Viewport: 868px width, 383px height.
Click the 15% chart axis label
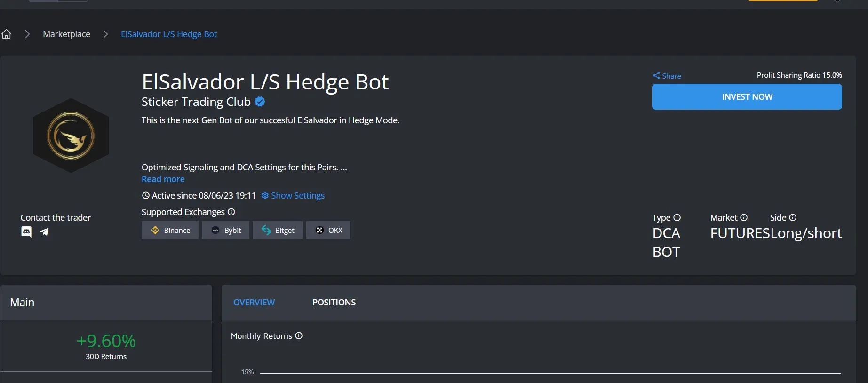247,372
